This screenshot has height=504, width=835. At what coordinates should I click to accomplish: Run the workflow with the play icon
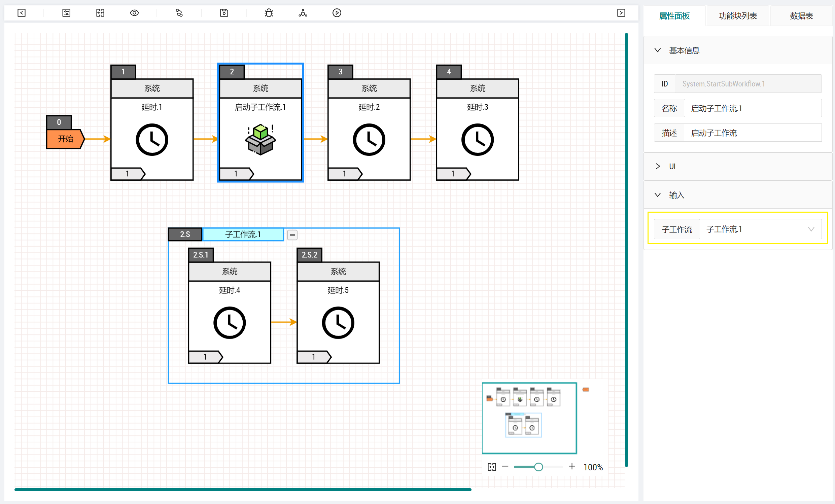pos(337,13)
